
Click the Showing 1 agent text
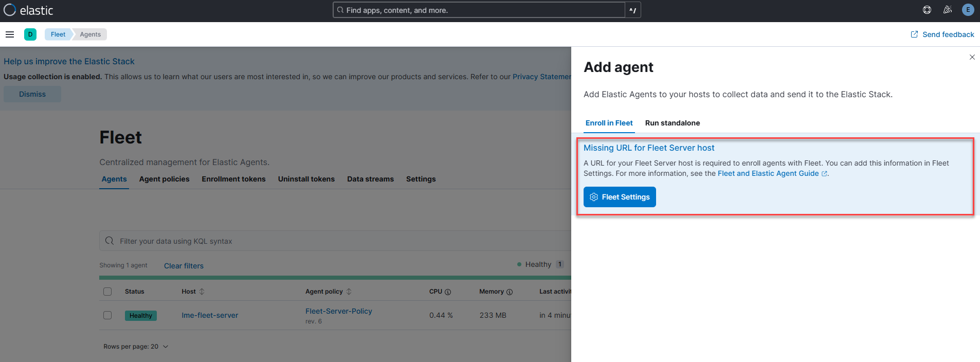(x=123, y=265)
